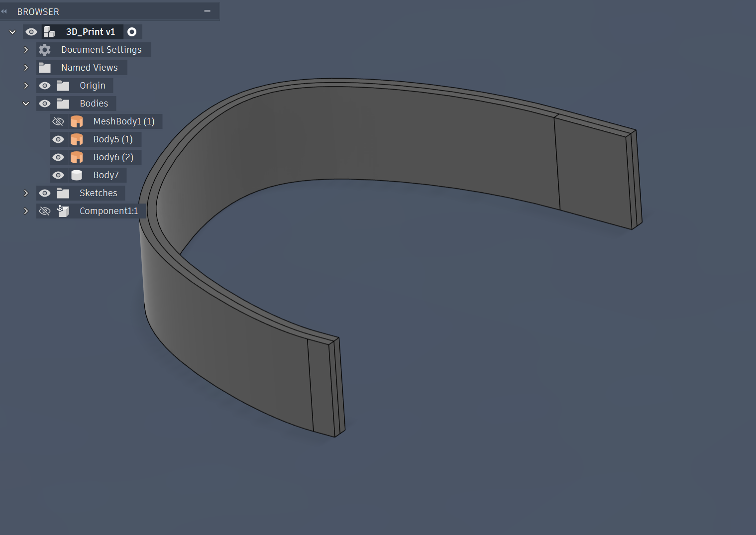756x535 pixels.
Task: Click the Component1:1 anchored component icon
Action: pyautogui.click(x=63, y=211)
